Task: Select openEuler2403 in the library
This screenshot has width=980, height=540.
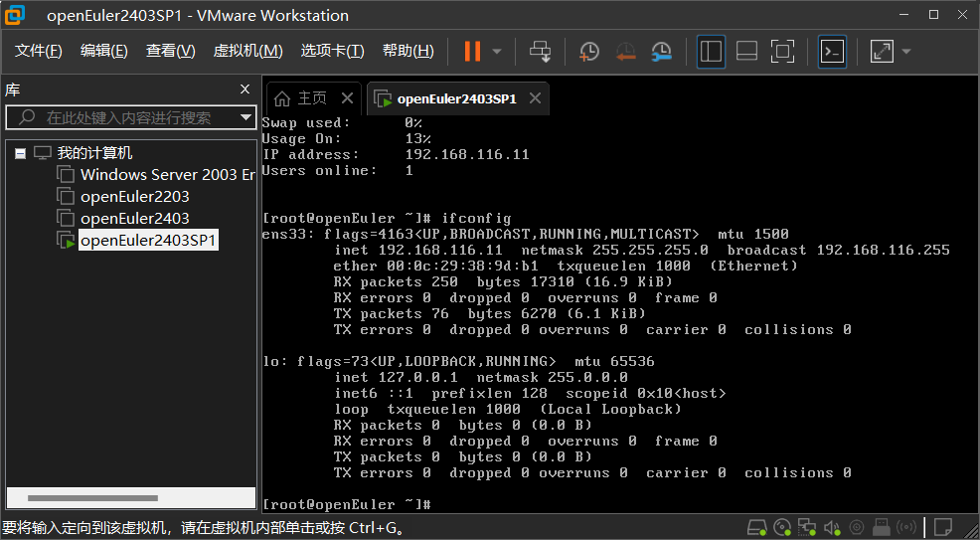Action: coord(135,218)
